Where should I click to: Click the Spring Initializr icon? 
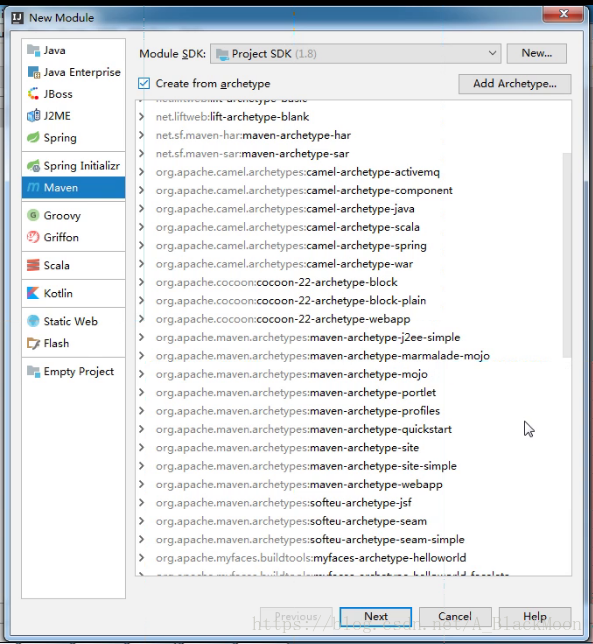pyautogui.click(x=33, y=166)
